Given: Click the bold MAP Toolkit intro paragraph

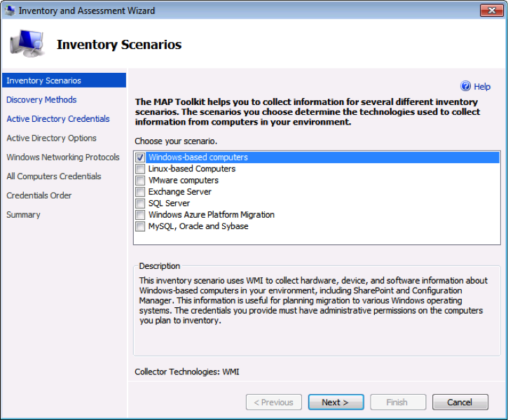Looking at the screenshot, I should coord(308,111).
